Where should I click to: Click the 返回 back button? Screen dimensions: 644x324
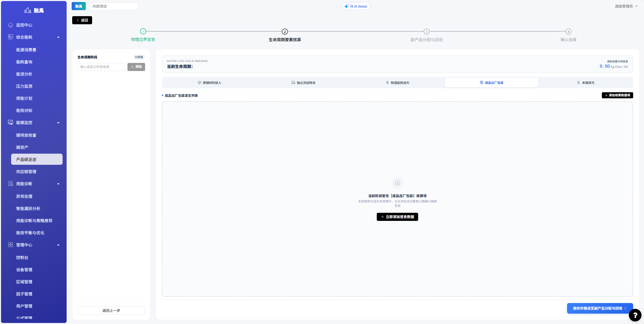click(x=82, y=20)
